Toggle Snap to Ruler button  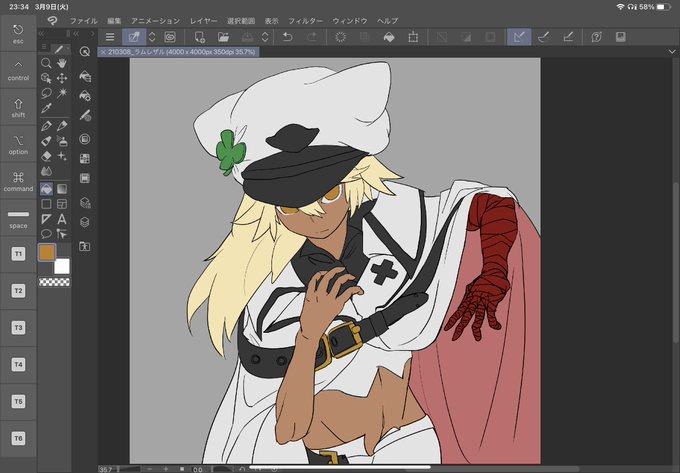point(519,37)
